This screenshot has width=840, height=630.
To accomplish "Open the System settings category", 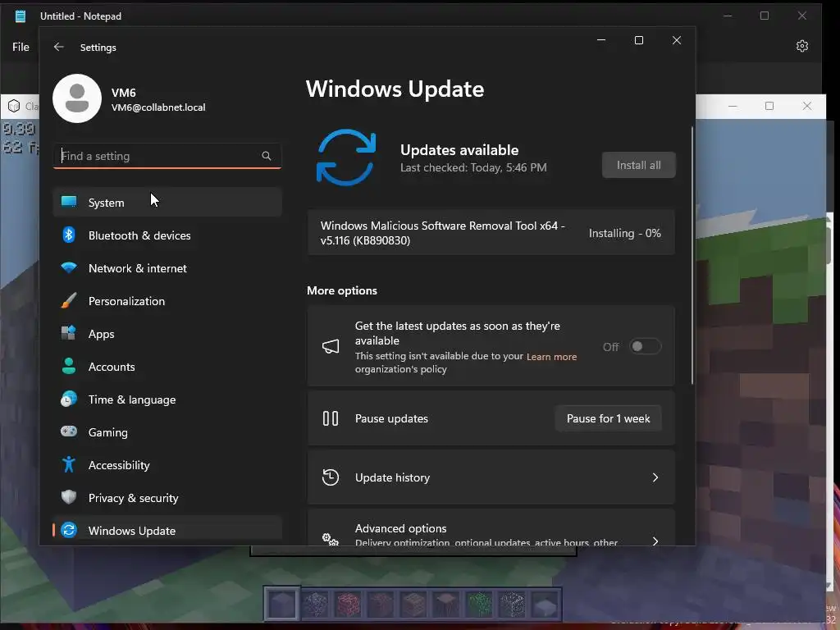I will click(x=167, y=202).
